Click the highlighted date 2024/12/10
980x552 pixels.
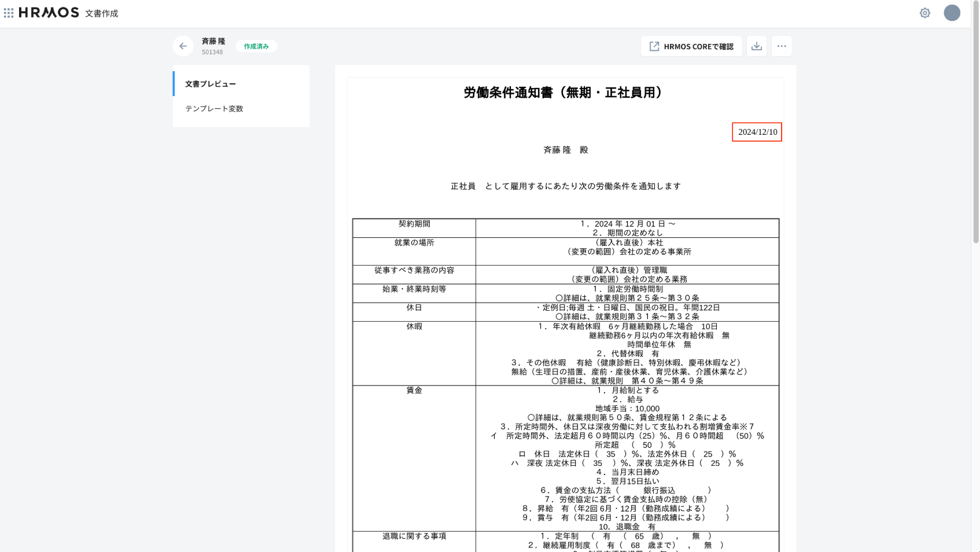pyautogui.click(x=757, y=132)
